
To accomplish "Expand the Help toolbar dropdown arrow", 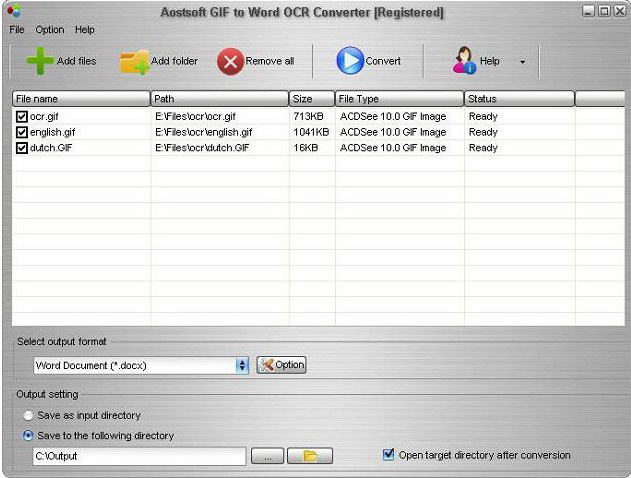I will coord(522,62).
